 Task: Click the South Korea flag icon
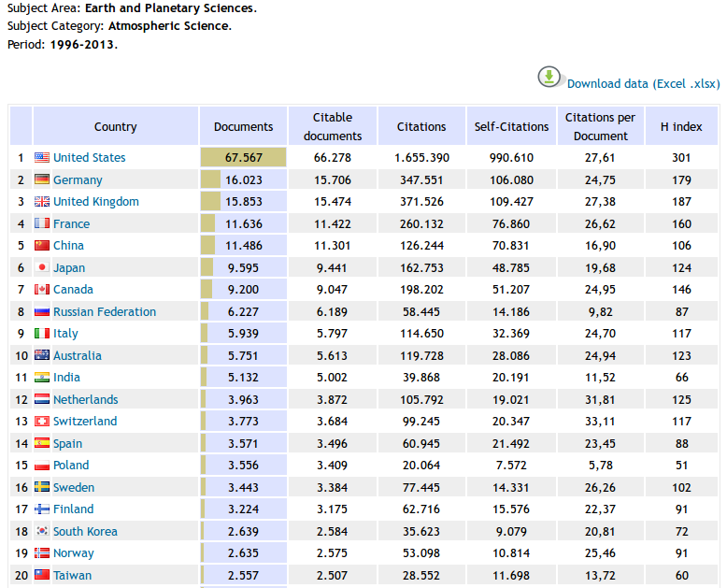(42, 531)
